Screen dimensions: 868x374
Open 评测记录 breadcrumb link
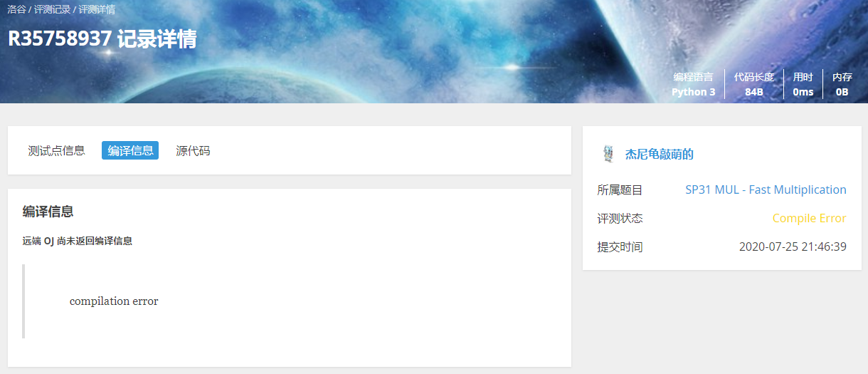pos(52,10)
